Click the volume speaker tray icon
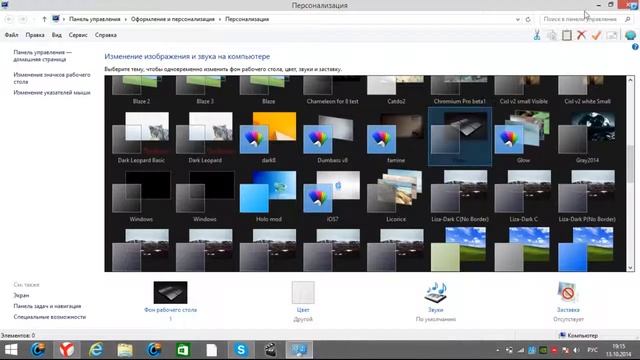This screenshot has width=640, height=360. coord(576,350)
